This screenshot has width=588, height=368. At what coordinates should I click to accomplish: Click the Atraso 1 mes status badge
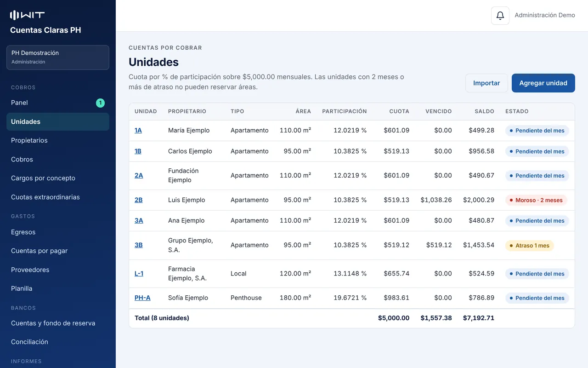[x=530, y=246]
